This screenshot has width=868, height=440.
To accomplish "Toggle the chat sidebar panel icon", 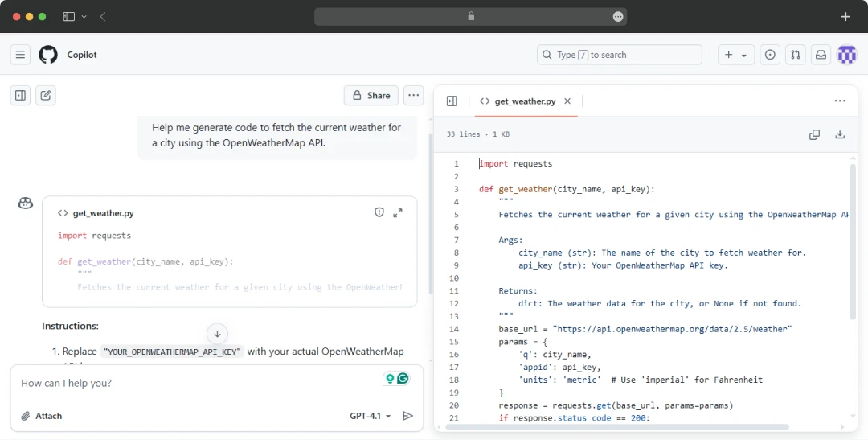I will (x=20, y=95).
